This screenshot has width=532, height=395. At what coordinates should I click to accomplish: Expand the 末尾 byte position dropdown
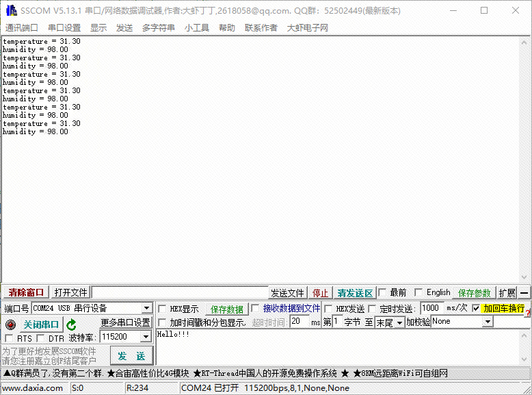(x=399, y=322)
